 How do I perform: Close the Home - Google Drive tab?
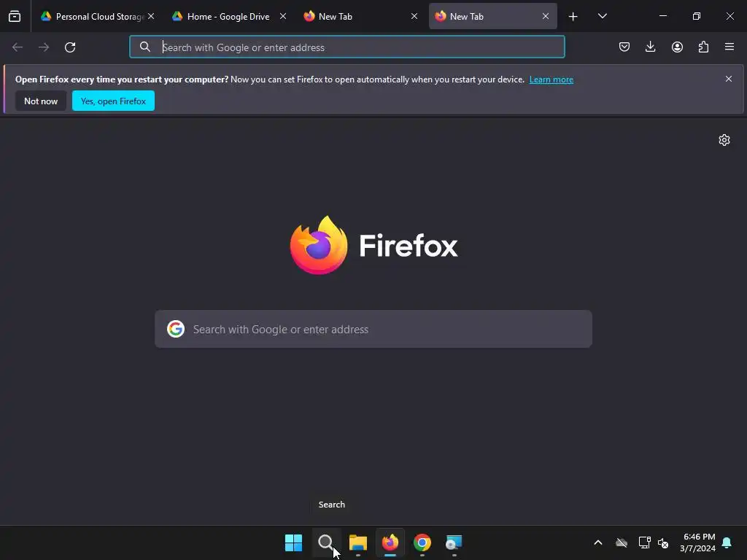[283, 16]
